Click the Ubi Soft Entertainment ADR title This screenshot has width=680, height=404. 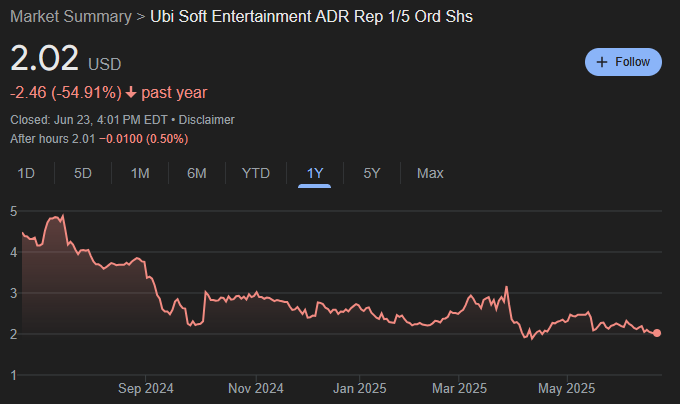tap(311, 16)
